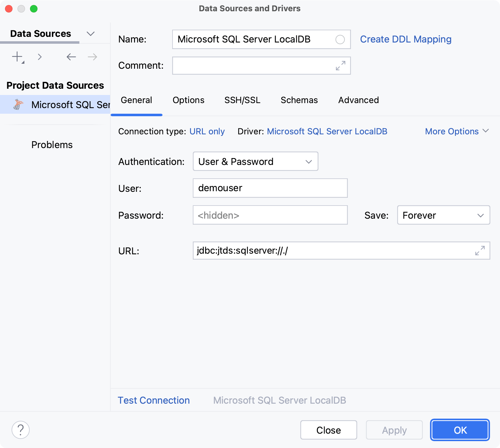This screenshot has height=448, width=500.
Task: Collapse the Data Sources section chevron
Action: [90, 34]
